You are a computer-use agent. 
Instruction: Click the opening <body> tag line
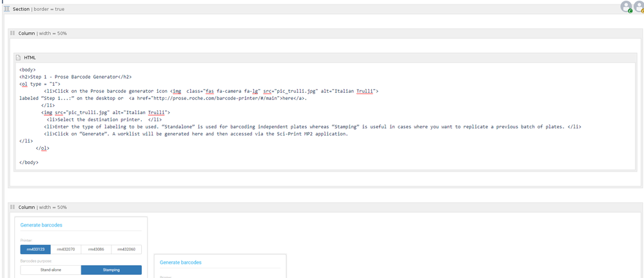tap(28, 70)
